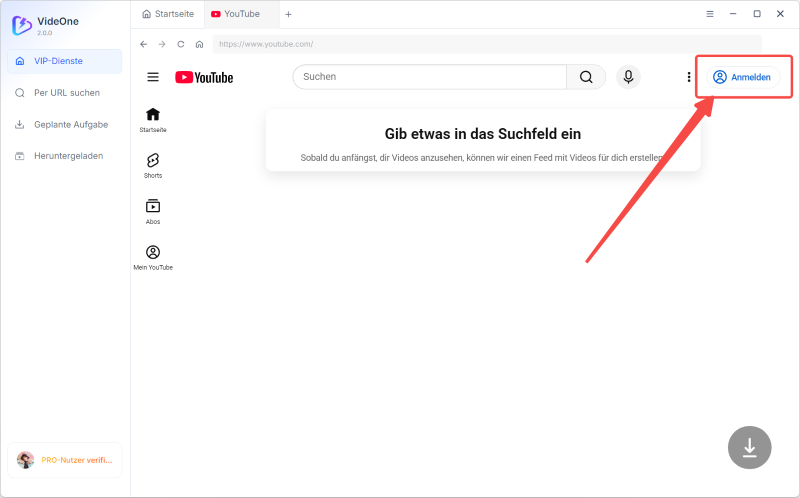Close the VideOne window
The height and width of the screenshot is (498, 800).
[780, 14]
